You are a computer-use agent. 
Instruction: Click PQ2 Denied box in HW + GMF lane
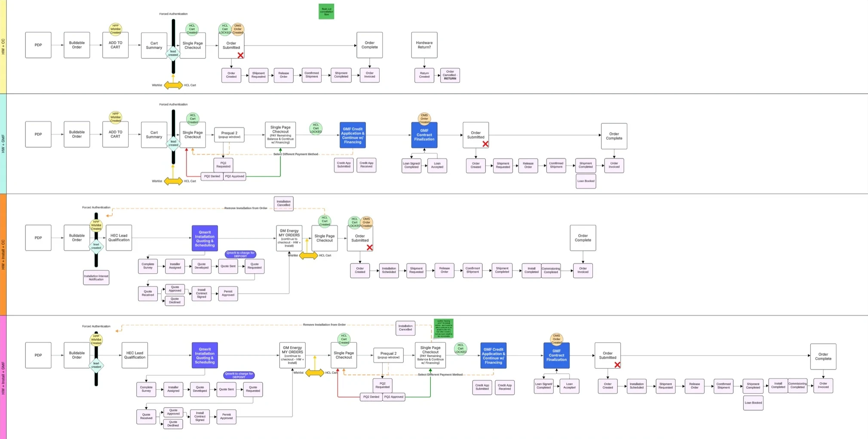tap(212, 176)
